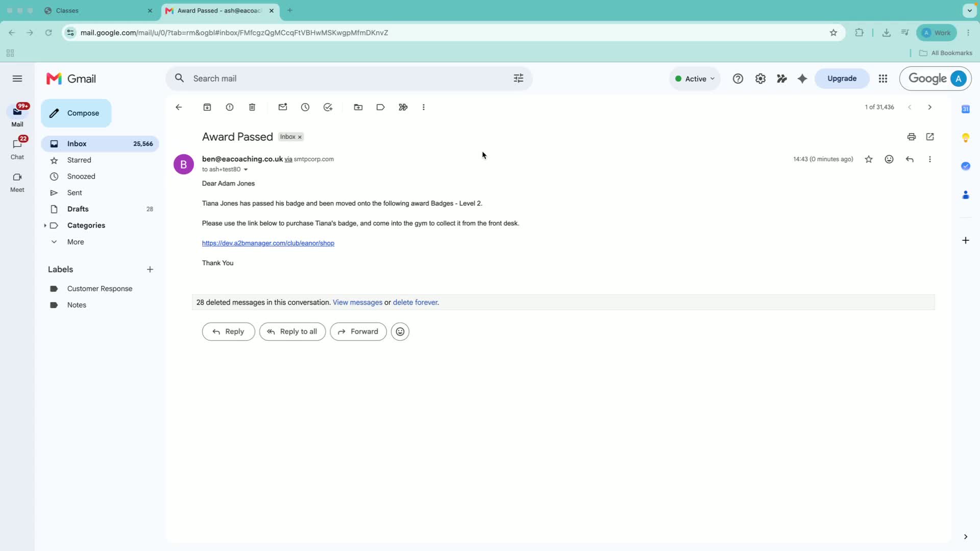
Task: Star the message from ben@eacoaching.co.uk
Action: coord(869,159)
